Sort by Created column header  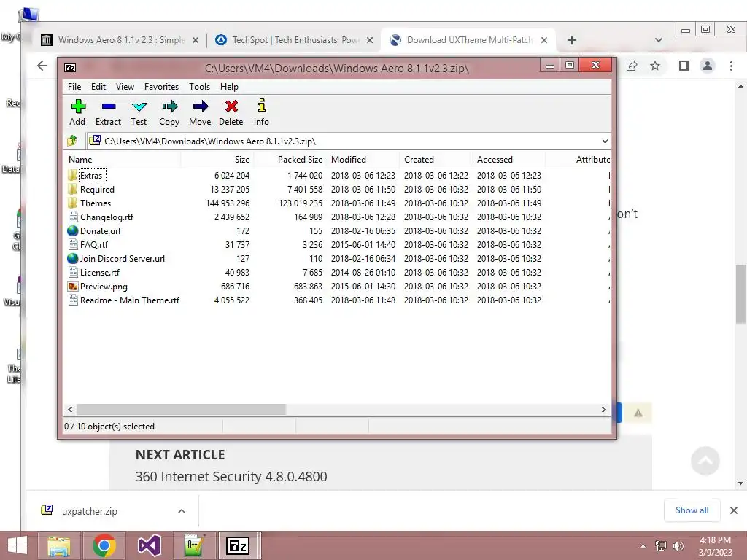point(436,160)
